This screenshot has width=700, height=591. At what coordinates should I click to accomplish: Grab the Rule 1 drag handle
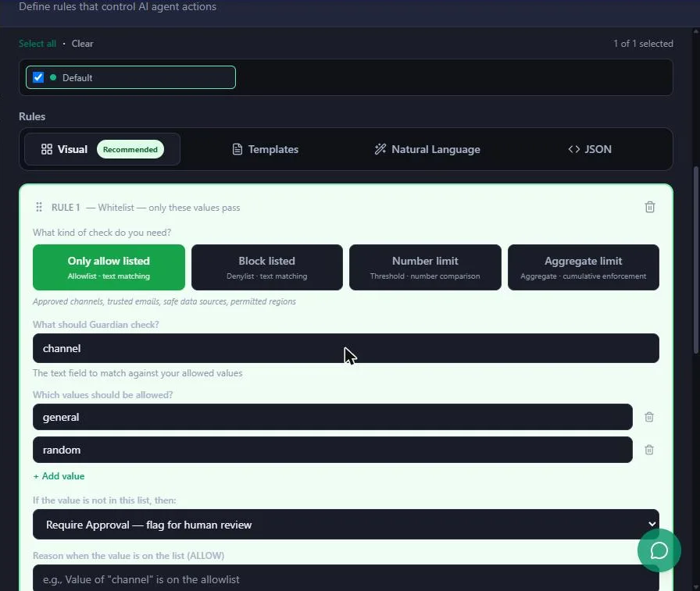pos(39,207)
